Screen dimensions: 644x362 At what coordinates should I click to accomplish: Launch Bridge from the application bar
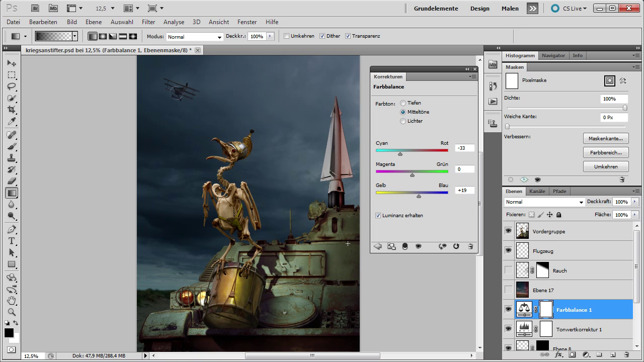coord(35,9)
